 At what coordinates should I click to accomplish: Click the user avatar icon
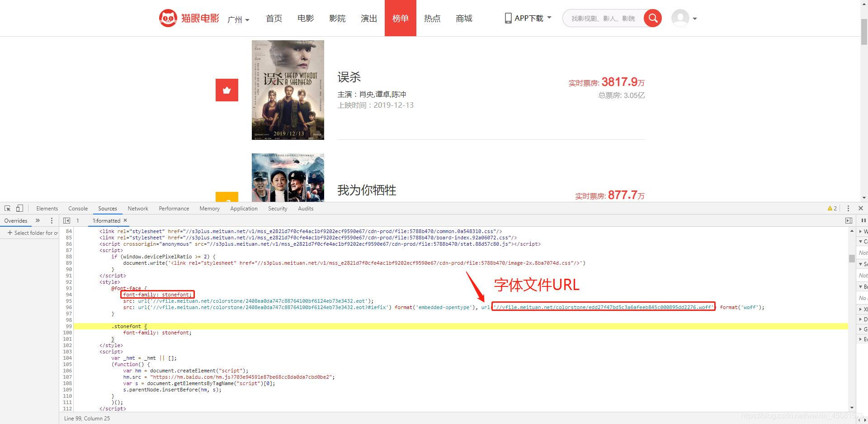(x=680, y=18)
